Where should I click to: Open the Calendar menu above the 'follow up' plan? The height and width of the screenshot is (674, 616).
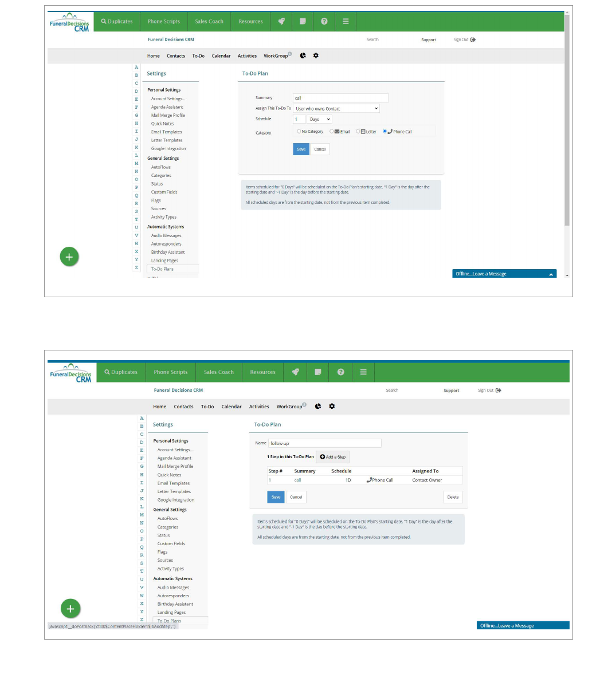click(232, 407)
